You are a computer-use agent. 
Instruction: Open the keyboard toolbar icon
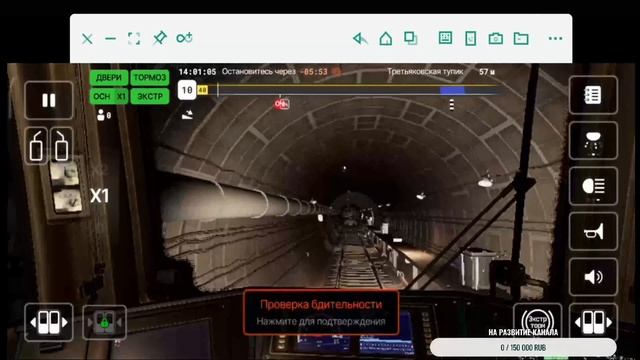(x=445, y=38)
